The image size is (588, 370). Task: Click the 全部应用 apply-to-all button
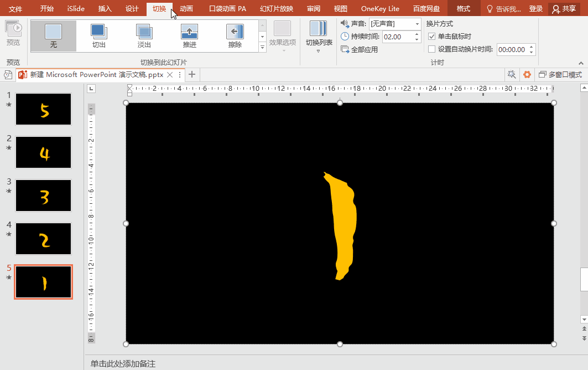click(x=360, y=49)
